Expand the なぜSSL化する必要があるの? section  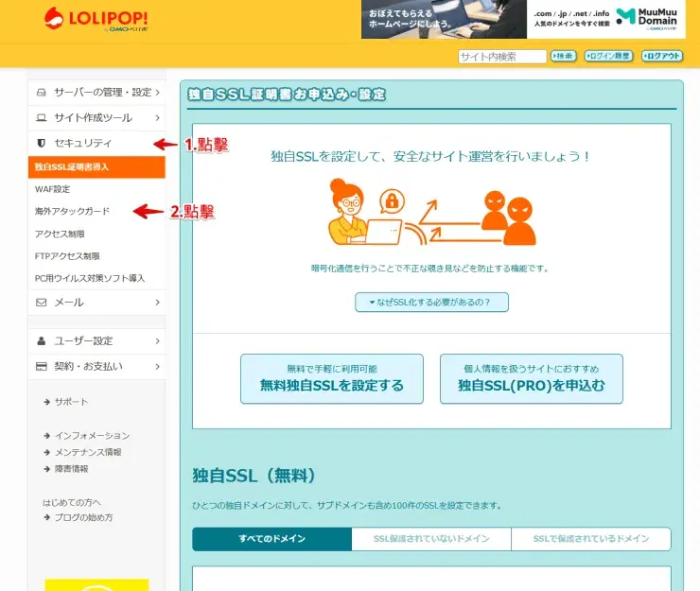pos(431,303)
